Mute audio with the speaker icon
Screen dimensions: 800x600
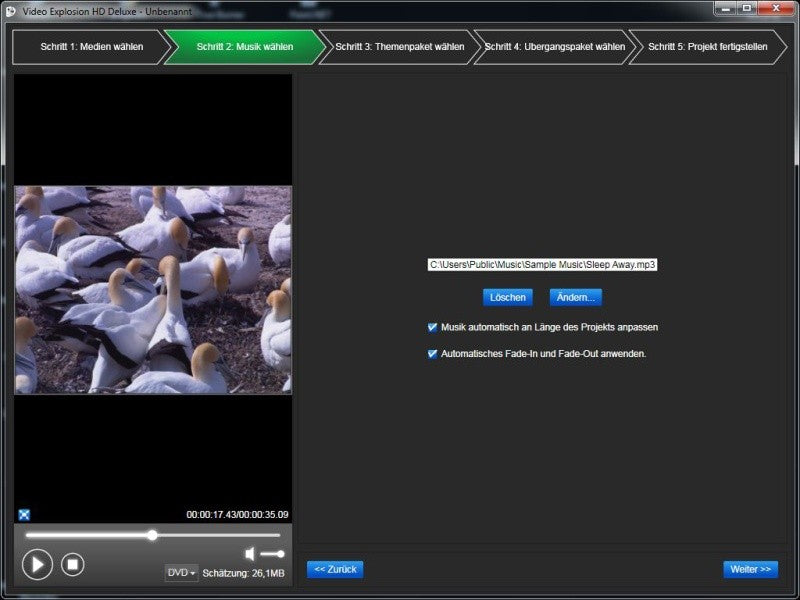click(249, 554)
